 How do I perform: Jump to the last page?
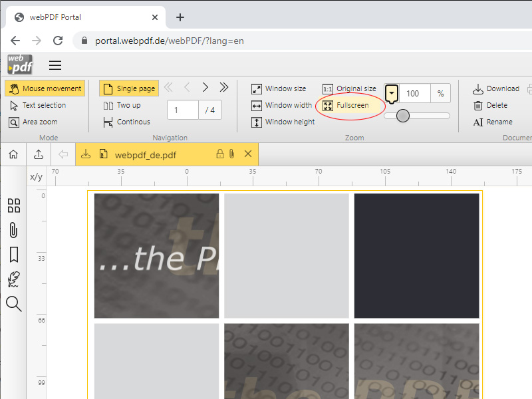(224, 88)
